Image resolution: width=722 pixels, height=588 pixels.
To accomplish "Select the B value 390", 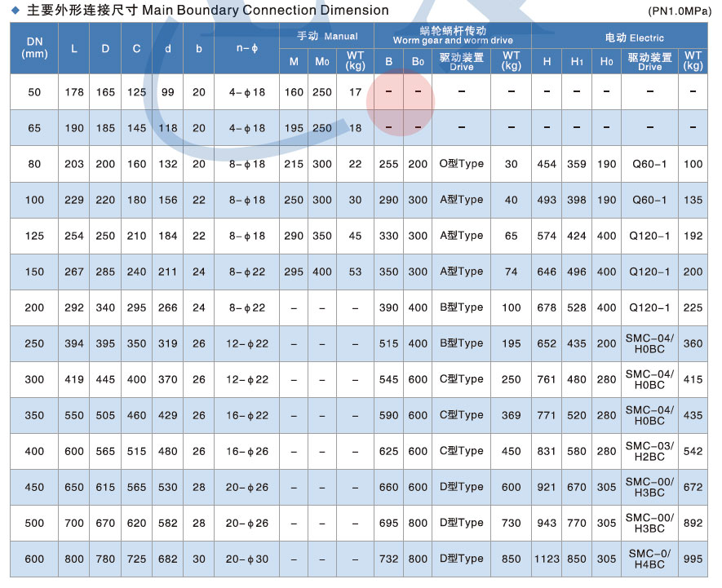I will (388, 307).
